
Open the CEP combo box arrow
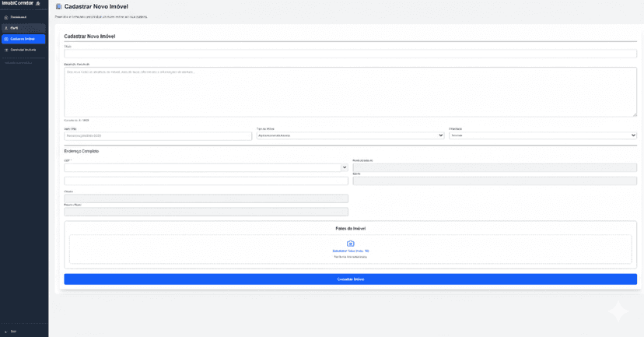click(x=345, y=167)
